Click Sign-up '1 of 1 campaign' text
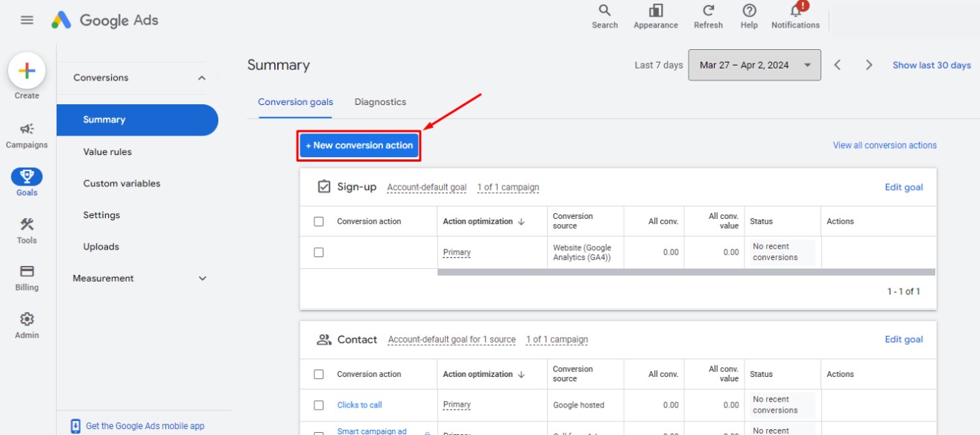Image resolution: width=980 pixels, height=435 pixels. [x=508, y=188]
